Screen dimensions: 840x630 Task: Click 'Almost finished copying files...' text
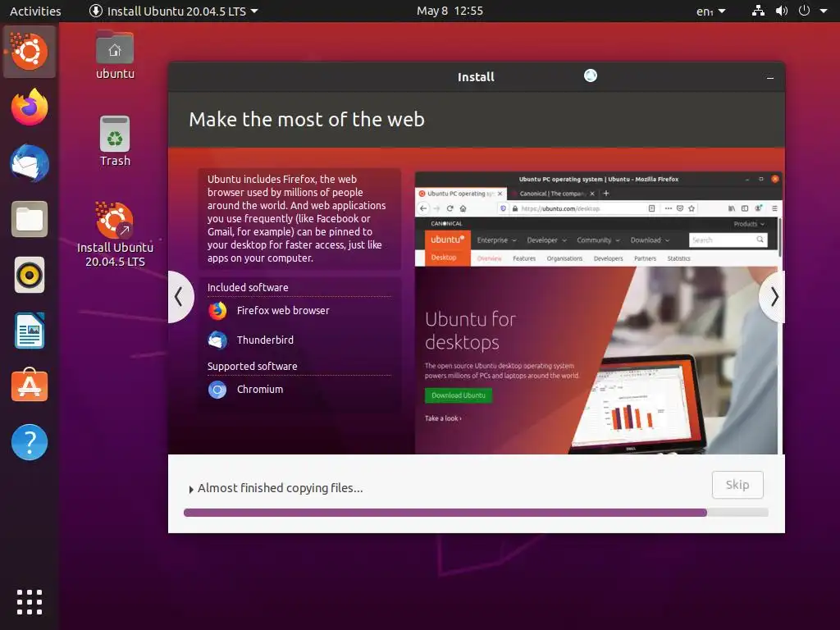click(281, 488)
